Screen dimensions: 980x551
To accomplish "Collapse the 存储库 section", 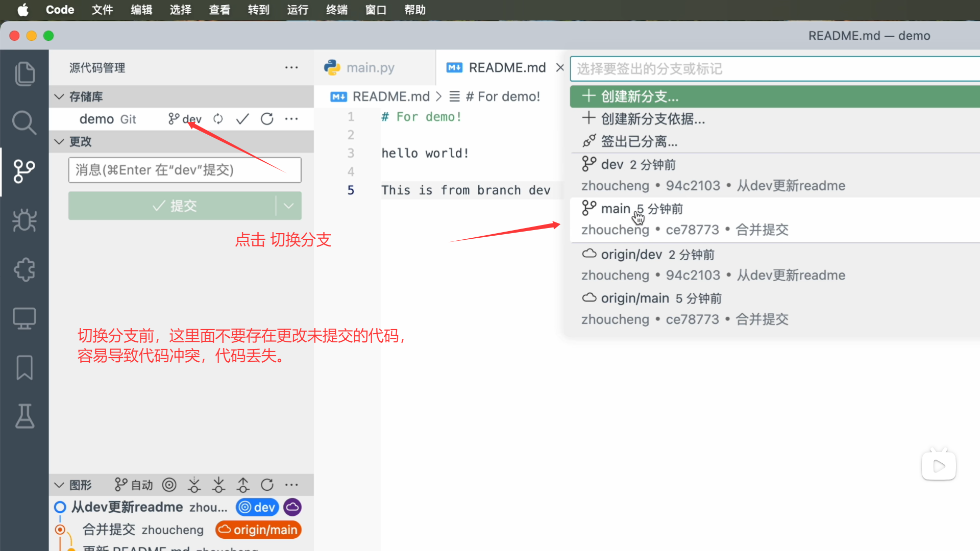I will pyautogui.click(x=59, y=96).
